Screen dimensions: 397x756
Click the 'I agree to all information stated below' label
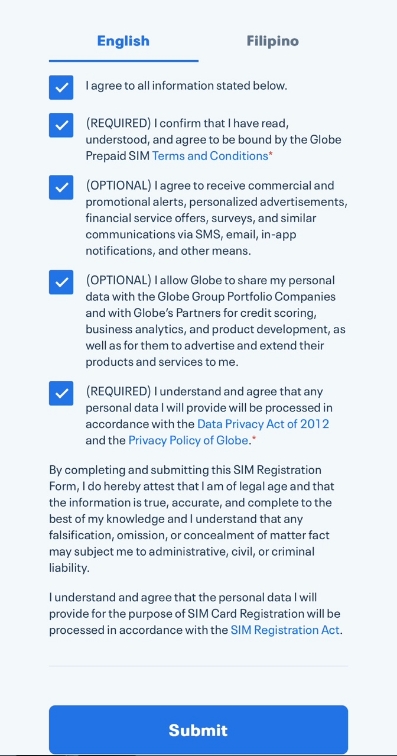[x=186, y=86]
